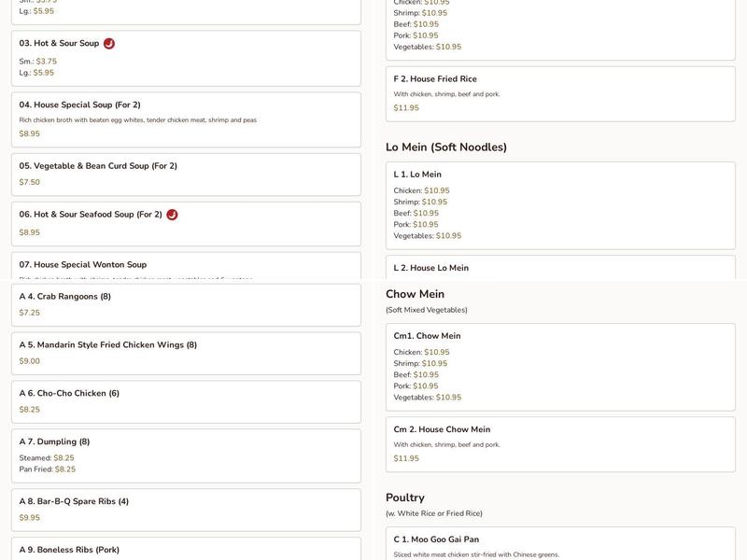Image resolution: width=747 pixels, height=560 pixels.
Task: Click Chow Mein Shrimp: $10.95 option
Action: pos(421,364)
